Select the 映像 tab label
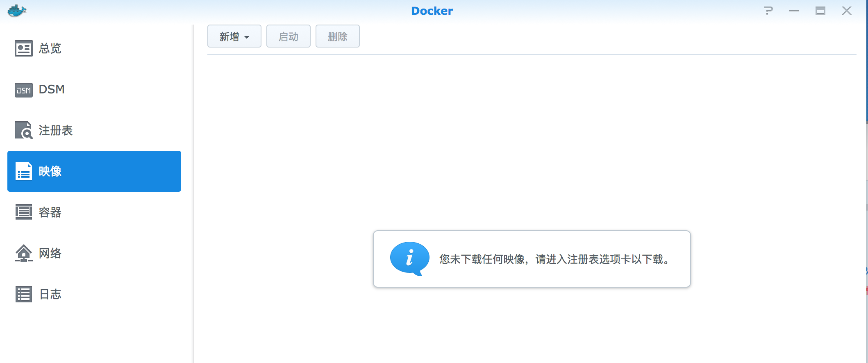This screenshot has width=868, height=363. coord(50,171)
